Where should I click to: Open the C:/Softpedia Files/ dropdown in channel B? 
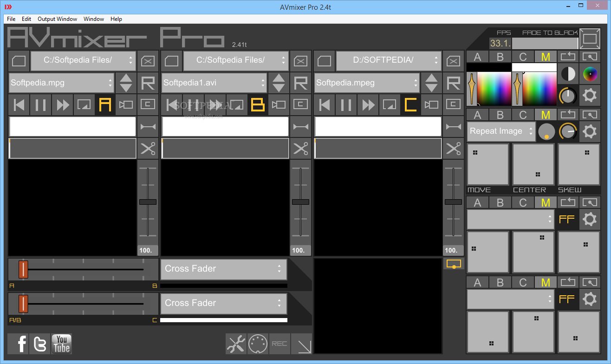pyautogui.click(x=236, y=61)
